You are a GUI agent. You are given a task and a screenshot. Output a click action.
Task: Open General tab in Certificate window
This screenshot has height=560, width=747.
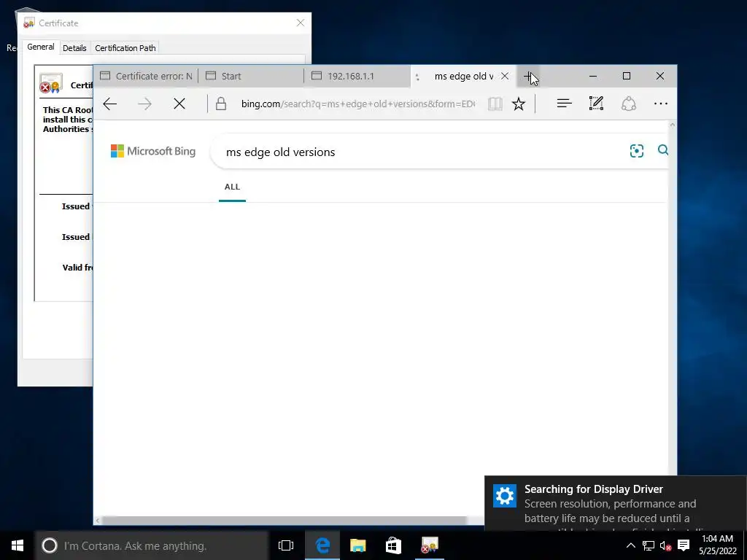tap(41, 47)
